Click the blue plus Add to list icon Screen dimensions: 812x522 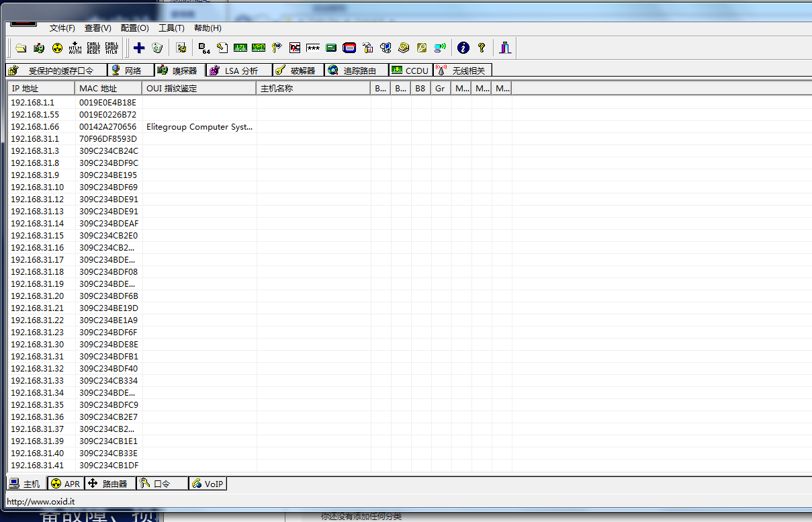(139, 48)
